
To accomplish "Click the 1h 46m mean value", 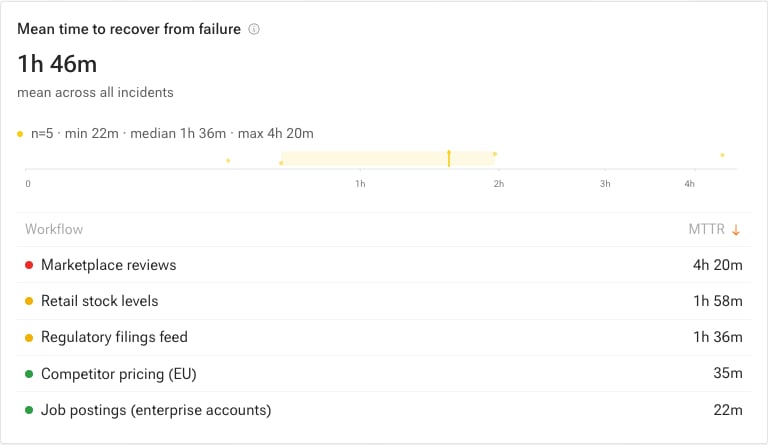I will (57, 64).
